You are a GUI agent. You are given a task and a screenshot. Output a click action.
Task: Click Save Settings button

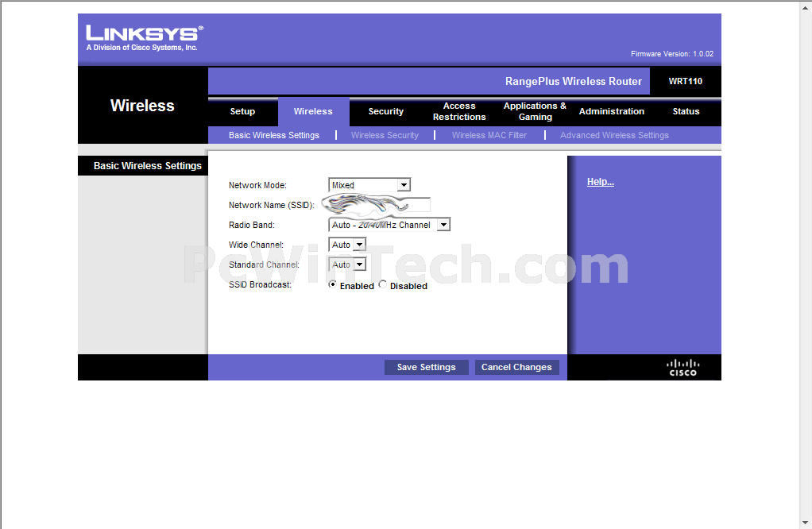[426, 367]
